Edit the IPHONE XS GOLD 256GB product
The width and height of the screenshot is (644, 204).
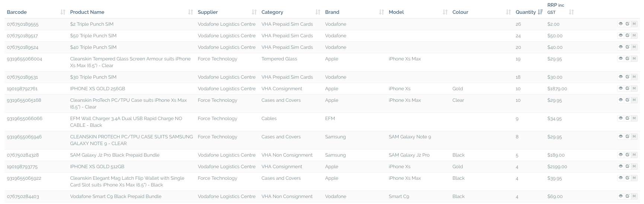point(627,88)
